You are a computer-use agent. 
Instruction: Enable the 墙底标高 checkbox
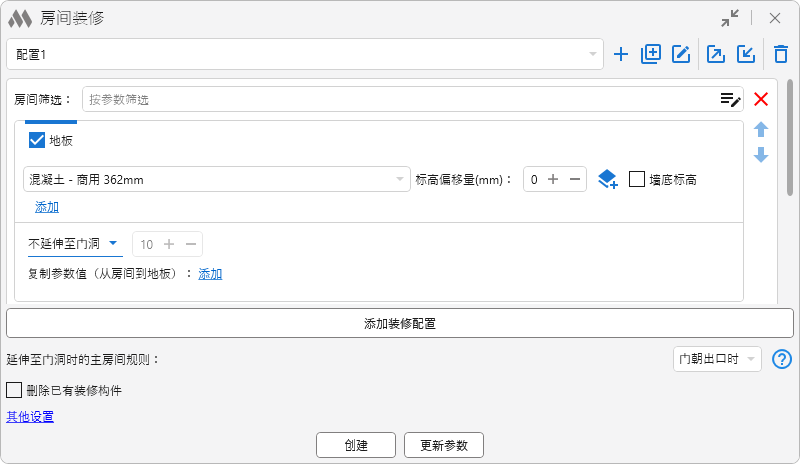click(637, 180)
